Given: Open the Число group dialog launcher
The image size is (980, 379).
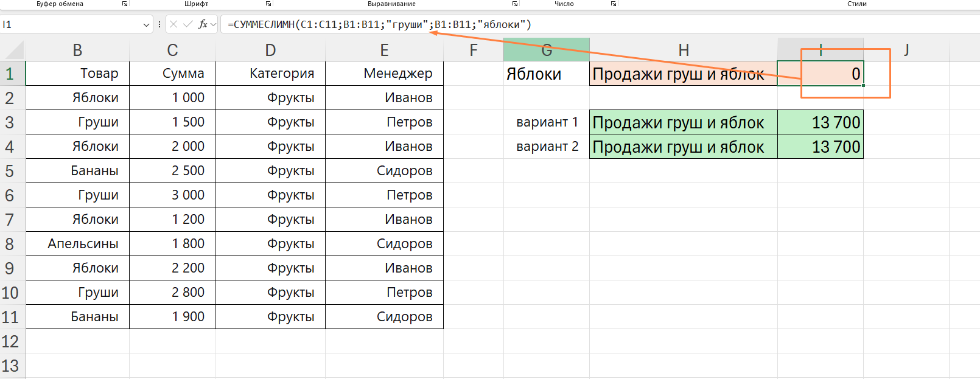Looking at the screenshot, I should (614, 4).
